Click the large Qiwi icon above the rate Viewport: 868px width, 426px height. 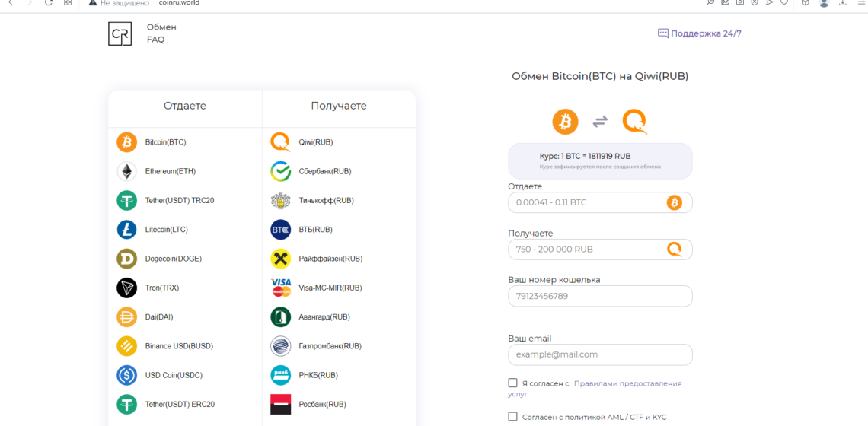click(635, 122)
